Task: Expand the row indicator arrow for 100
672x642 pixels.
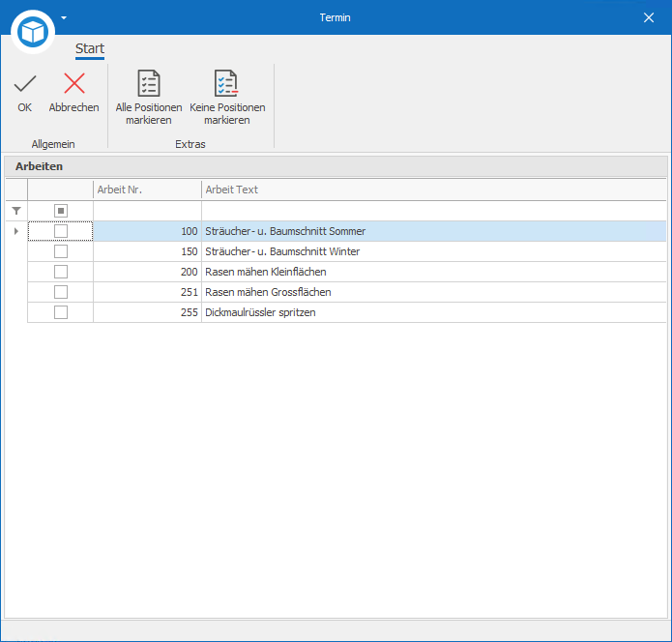Action: (x=16, y=231)
